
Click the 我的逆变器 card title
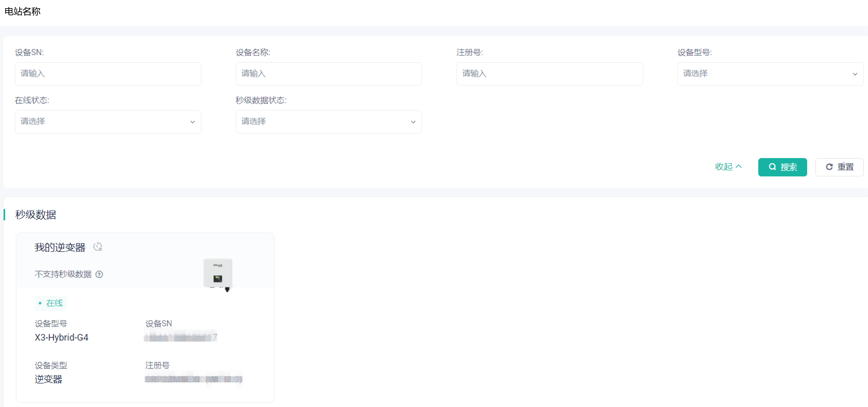click(x=60, y=247)
